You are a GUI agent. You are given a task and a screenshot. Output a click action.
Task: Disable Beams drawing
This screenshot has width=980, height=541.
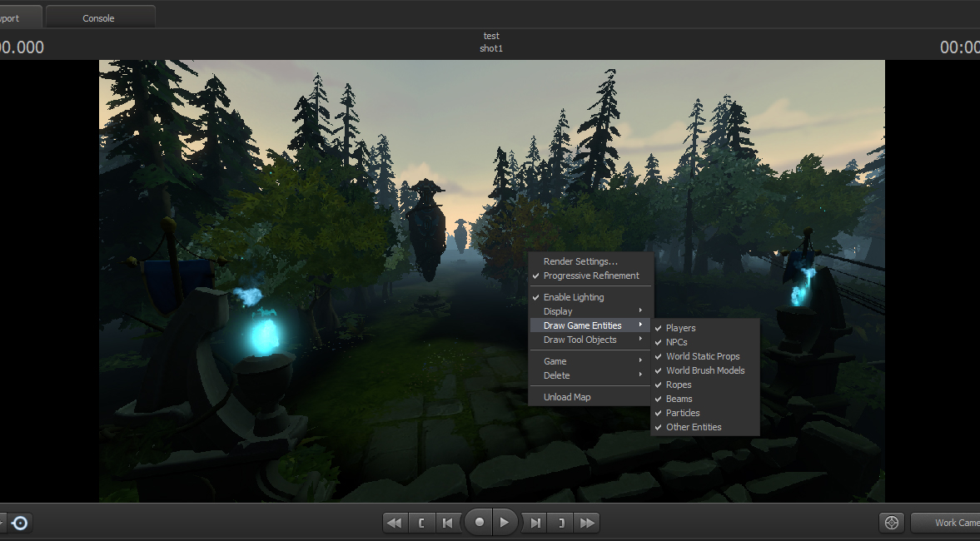tap(705, 399)
